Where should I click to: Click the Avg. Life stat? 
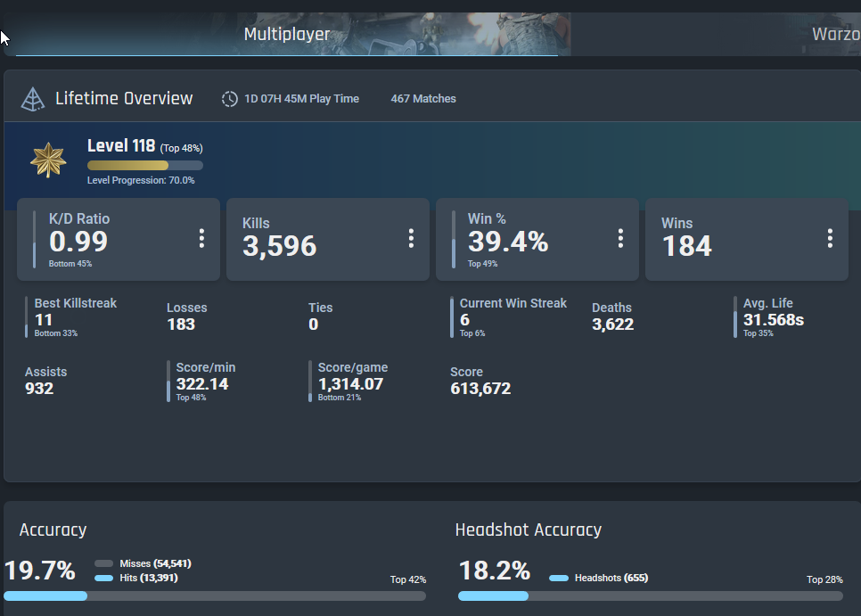773,317
